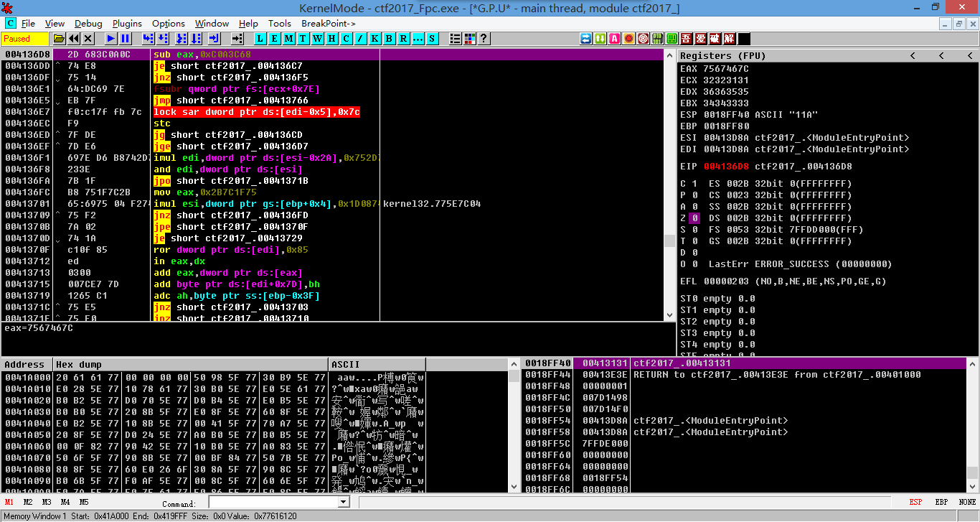Open the Tools menu
Screen dimensions: 980x522
[280, 24]
